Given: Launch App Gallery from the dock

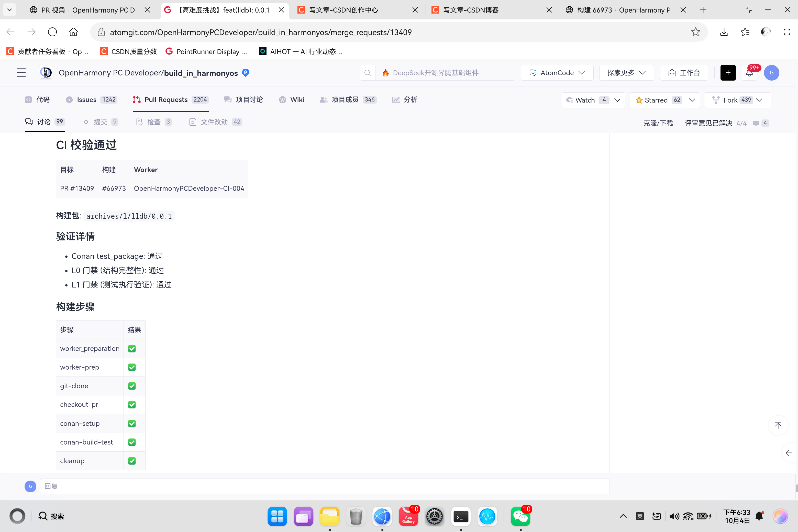Looking at the screenshot, I should coord(408,516).
